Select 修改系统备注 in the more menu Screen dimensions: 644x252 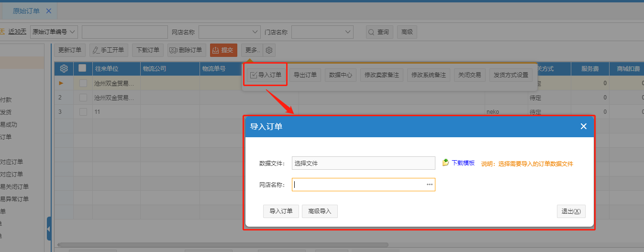(x=429, y=75)
